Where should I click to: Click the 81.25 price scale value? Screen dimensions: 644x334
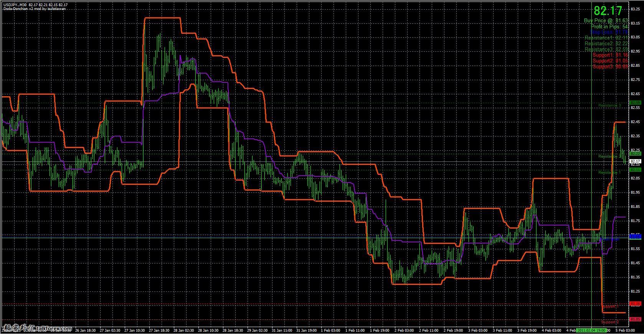636,291
